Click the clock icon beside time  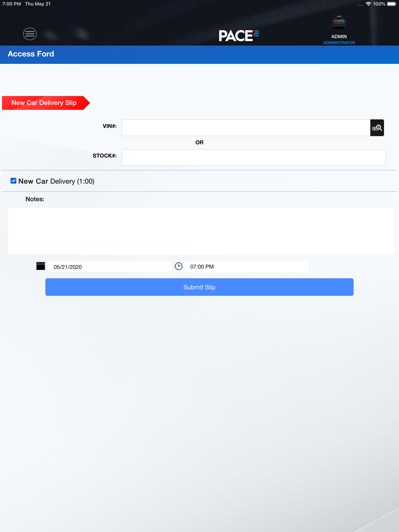click(x=179, y=266)
